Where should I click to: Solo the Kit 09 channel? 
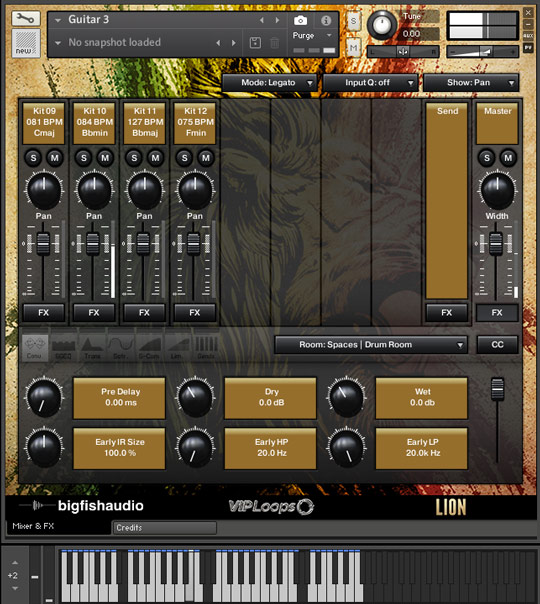point(34,158)
